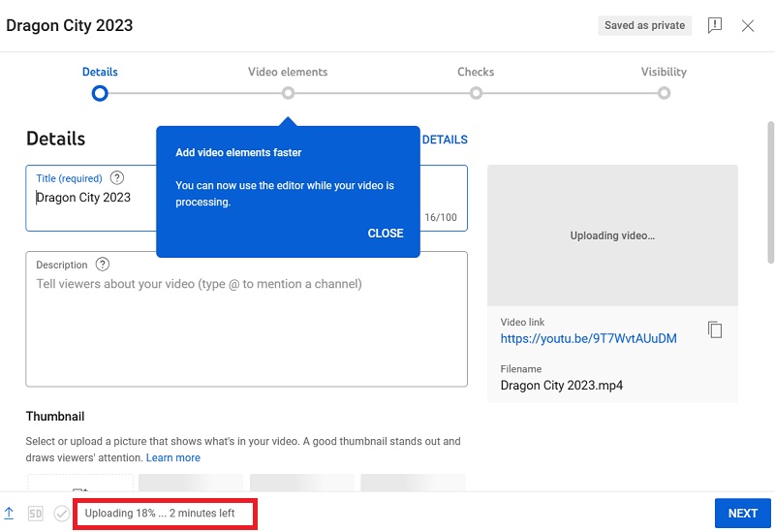Click the upload arrow status icon
This screenshot has height=532, width=775.
pos(9,514)
